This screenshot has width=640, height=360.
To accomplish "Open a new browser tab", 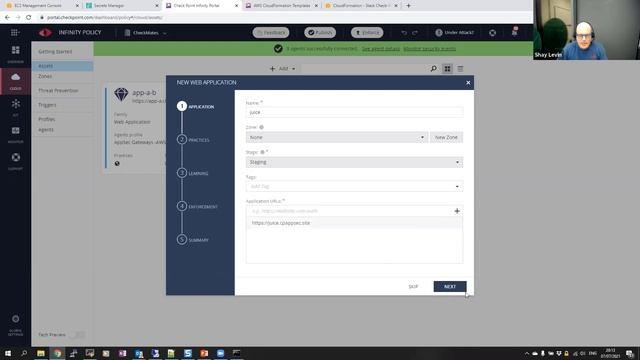I will tap(408, 6).
